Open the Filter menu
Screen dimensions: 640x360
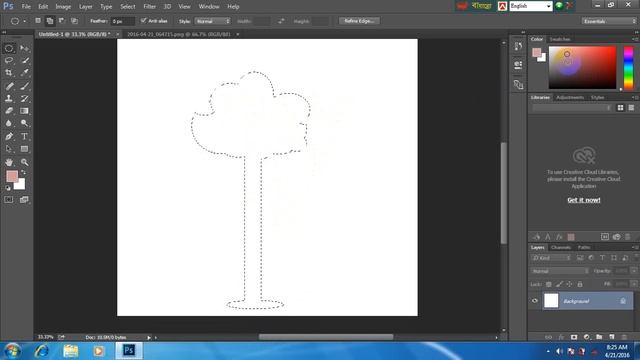(149, 7)
